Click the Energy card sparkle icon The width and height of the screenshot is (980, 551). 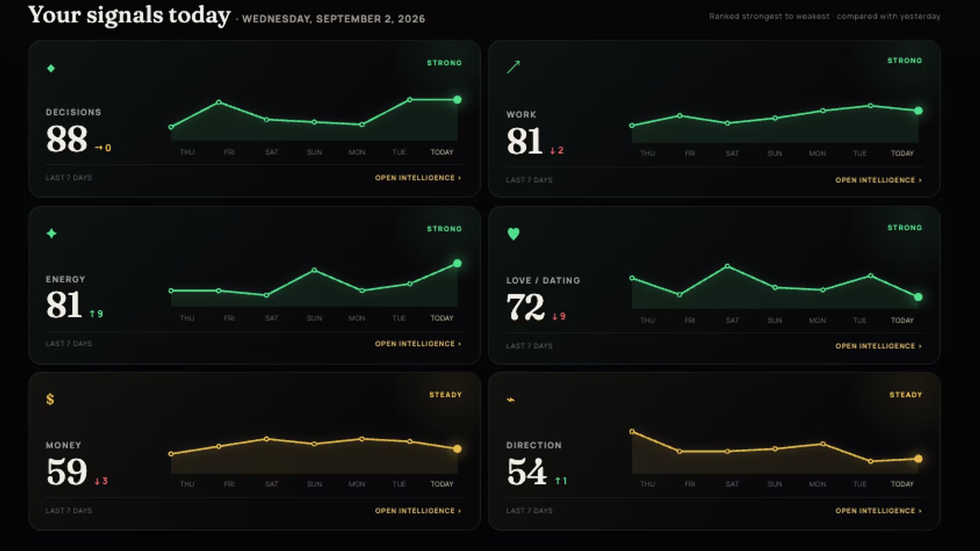pos(51,233)
